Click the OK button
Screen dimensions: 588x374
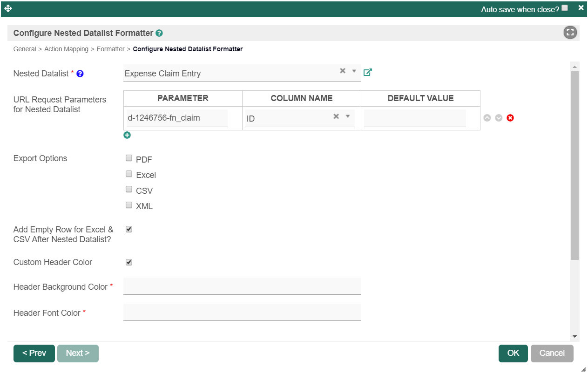(513, 353)
